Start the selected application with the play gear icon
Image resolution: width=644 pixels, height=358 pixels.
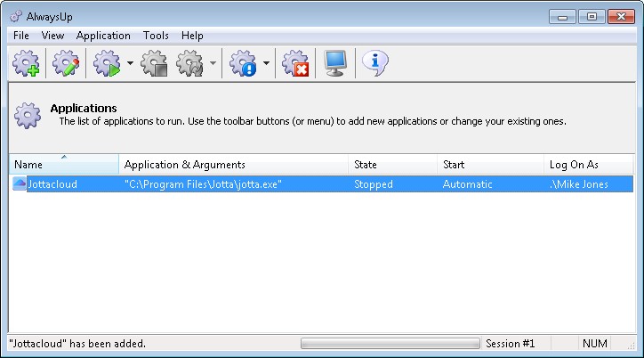(x=107, y=63)
